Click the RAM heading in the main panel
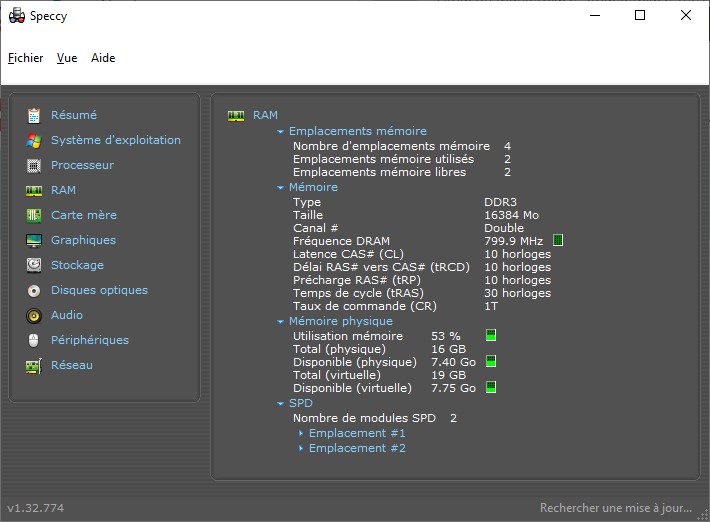Screen dimensions: 710x522 pos(265,115)
